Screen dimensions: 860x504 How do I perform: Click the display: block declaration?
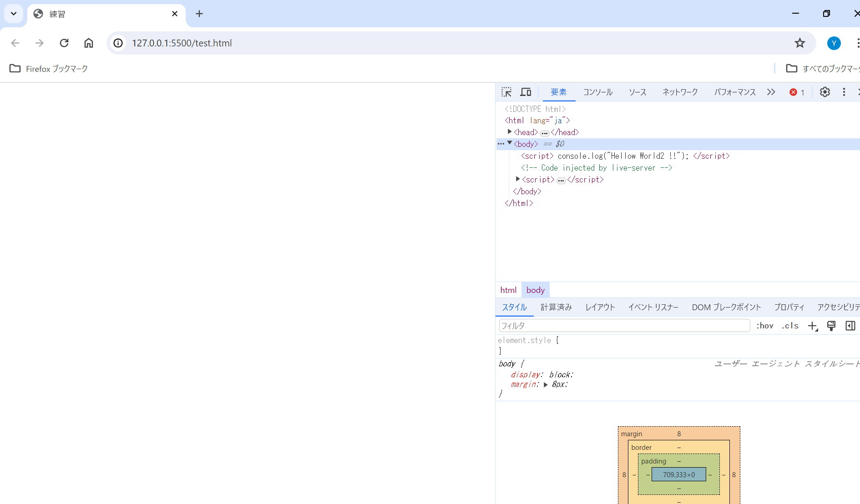[542, 375]
